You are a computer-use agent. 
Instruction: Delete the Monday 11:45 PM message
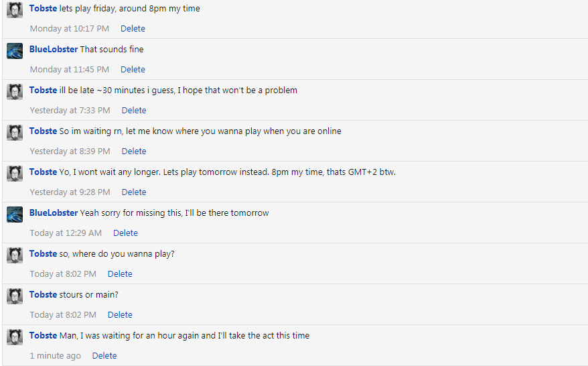coord(133,70)
